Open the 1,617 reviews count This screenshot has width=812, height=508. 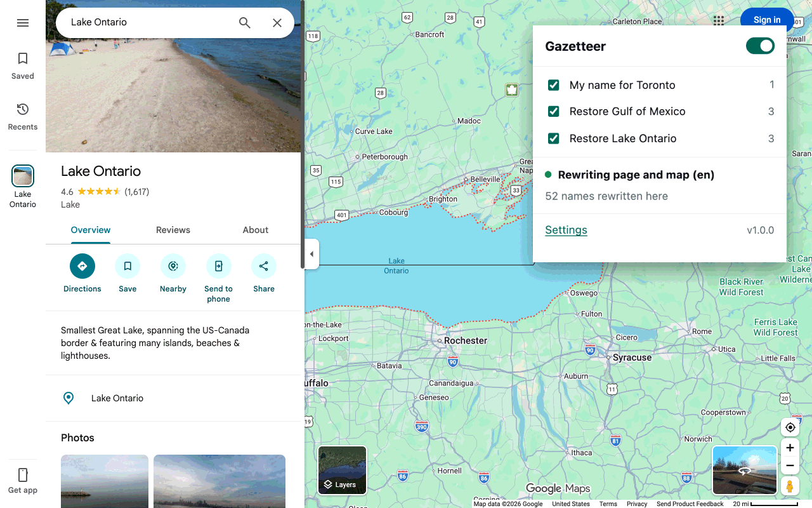(137, 192)
